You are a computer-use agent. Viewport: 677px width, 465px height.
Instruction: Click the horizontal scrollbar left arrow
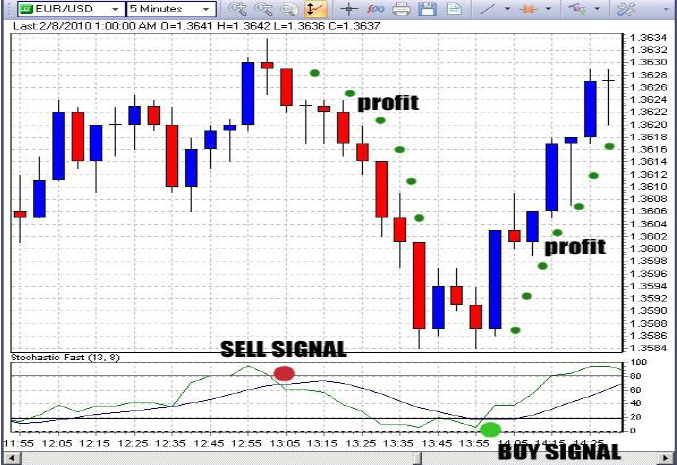click(11, 457)
